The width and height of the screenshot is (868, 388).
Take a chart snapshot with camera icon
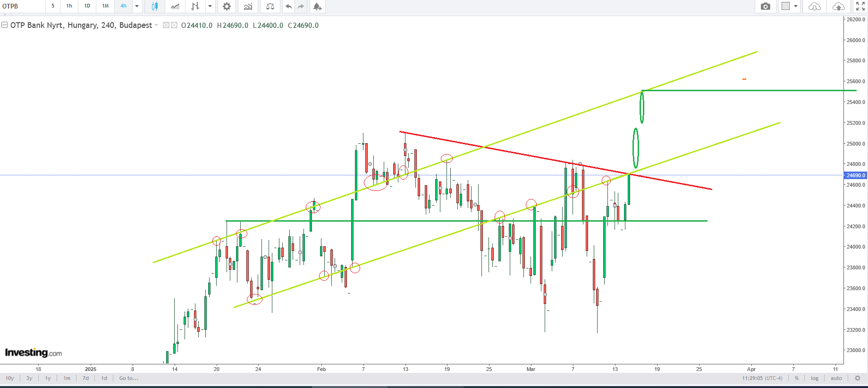click(766, 6)
